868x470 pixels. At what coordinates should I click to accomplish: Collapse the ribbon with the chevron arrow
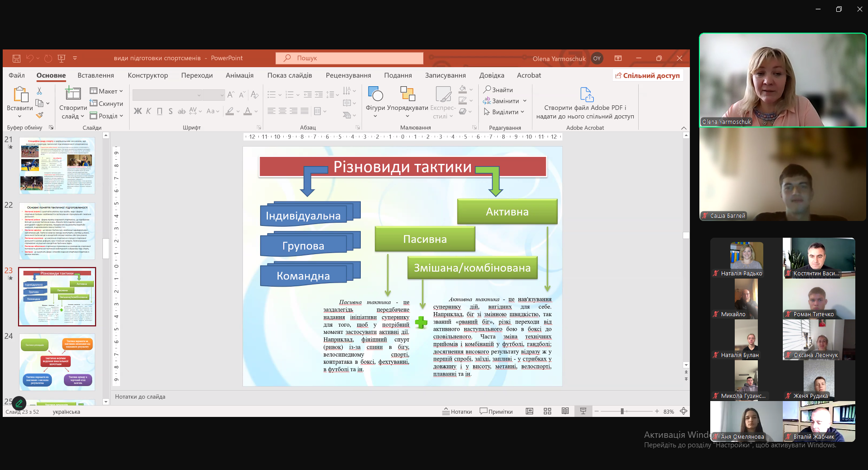pyautogui.click(x=684, y=128)
